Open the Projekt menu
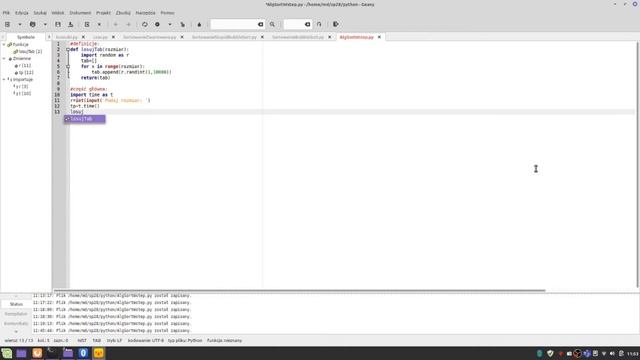The width and height of the screenshot is (640, 360). pyautogui.click(x=103, y=13)
